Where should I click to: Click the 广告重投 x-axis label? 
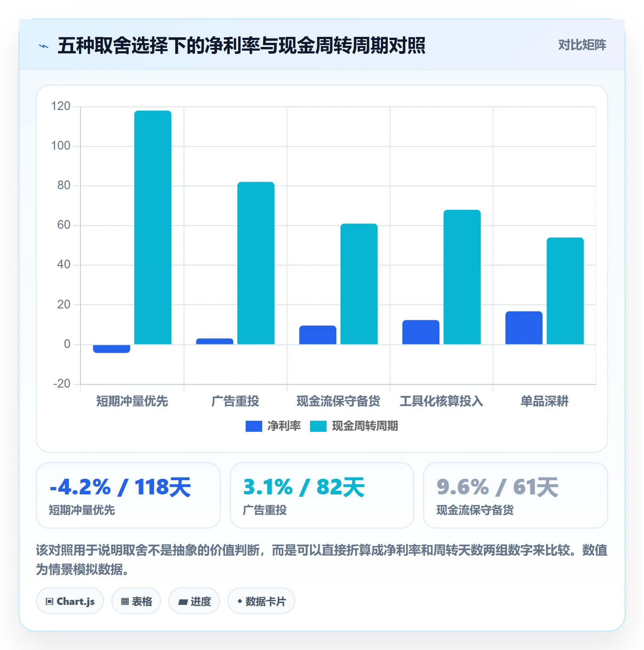236,401
